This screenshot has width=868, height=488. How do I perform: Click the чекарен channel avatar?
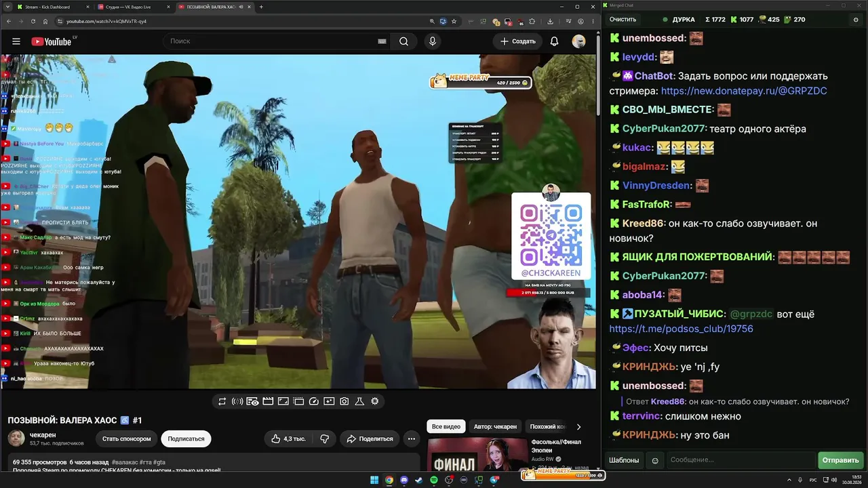(x=16, y=439)
